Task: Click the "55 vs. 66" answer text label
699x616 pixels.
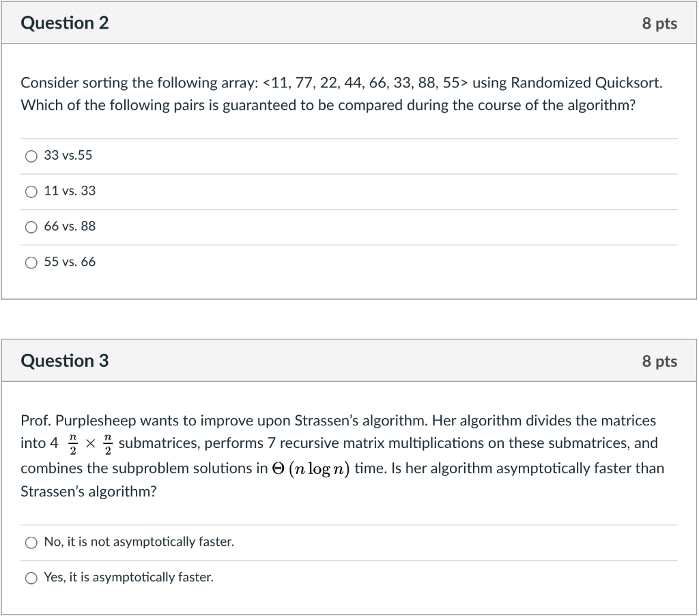Action: tap(70, 262)
